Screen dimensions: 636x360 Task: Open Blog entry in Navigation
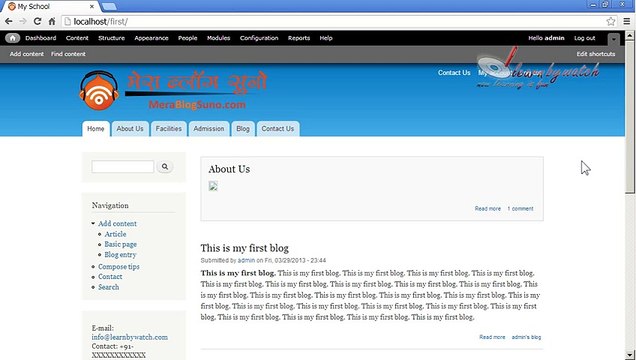coord(120,255)
